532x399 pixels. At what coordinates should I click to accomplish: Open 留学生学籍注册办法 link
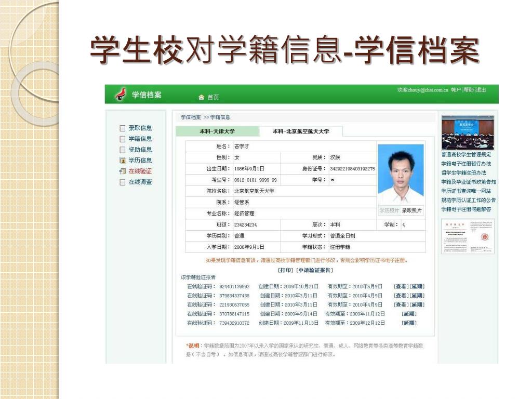[464, 173]
